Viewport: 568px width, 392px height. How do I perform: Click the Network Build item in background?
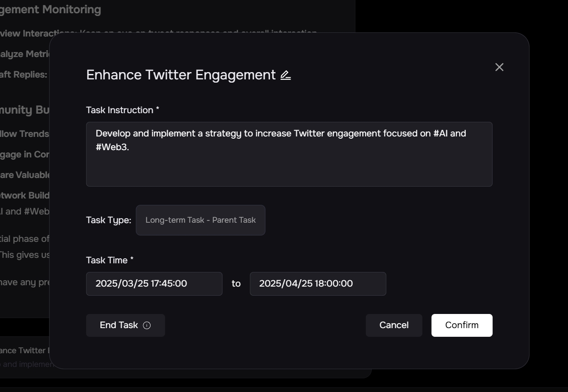(x=25, y=195)
